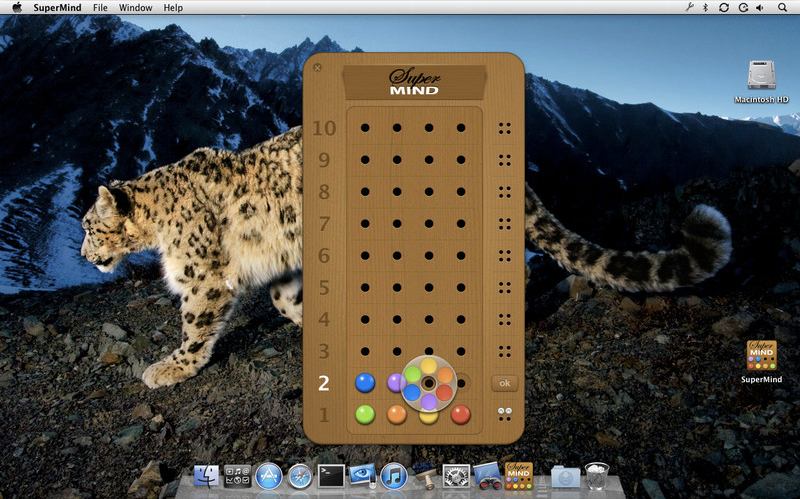
Task: Open the Apple menu
Action: click(17, 8)
